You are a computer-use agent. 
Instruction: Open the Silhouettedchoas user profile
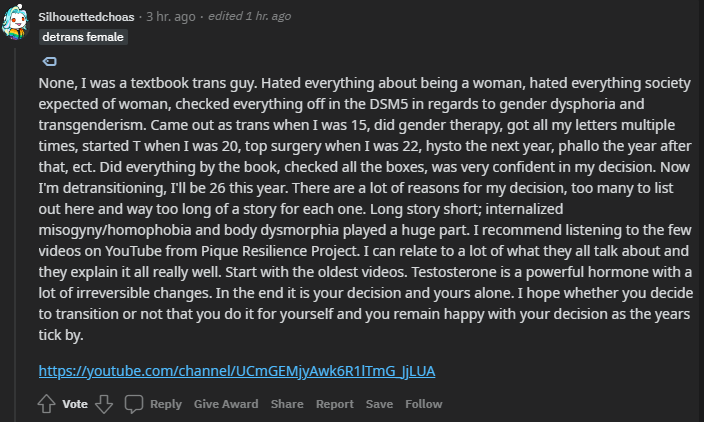point(88,17)
